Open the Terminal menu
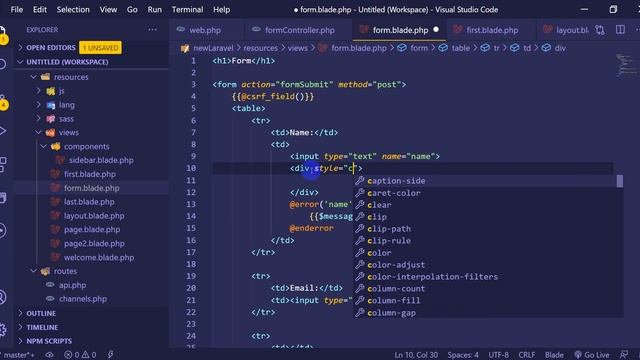640x360 pixels. 187,9
